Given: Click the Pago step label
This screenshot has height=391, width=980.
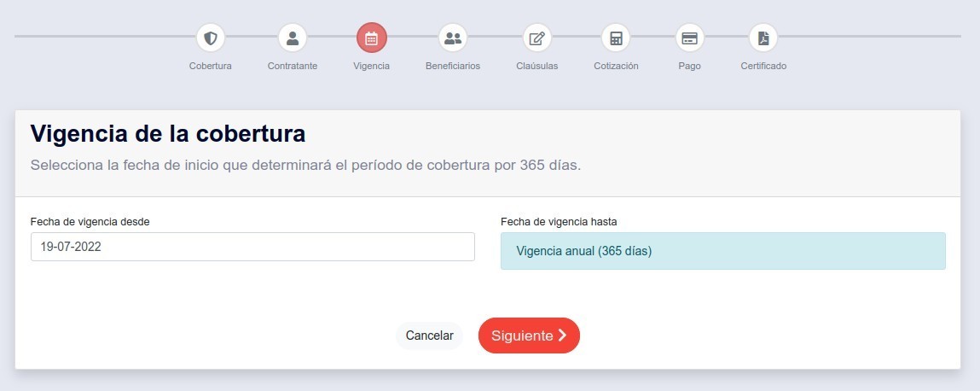Looking at the screenshot, I should 690,66.
